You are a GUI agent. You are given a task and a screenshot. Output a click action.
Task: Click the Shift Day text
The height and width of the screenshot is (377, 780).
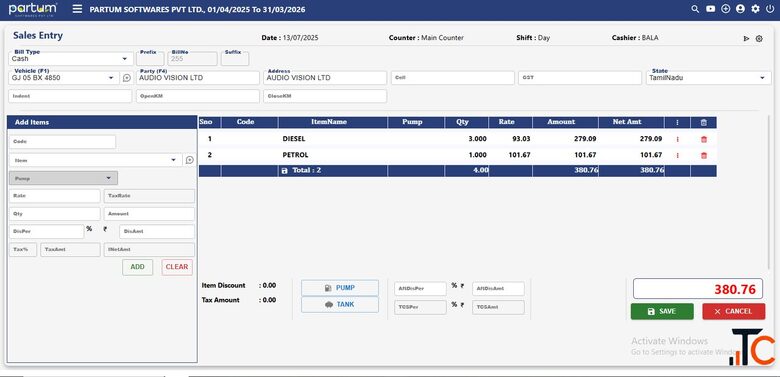click(533, 38)
